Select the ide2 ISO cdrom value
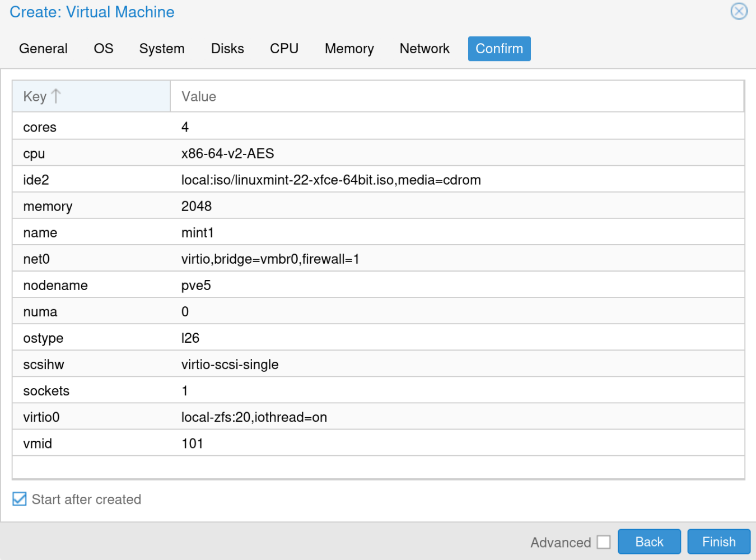The width and height of the screenshot is (756, 560). point(331,180)
